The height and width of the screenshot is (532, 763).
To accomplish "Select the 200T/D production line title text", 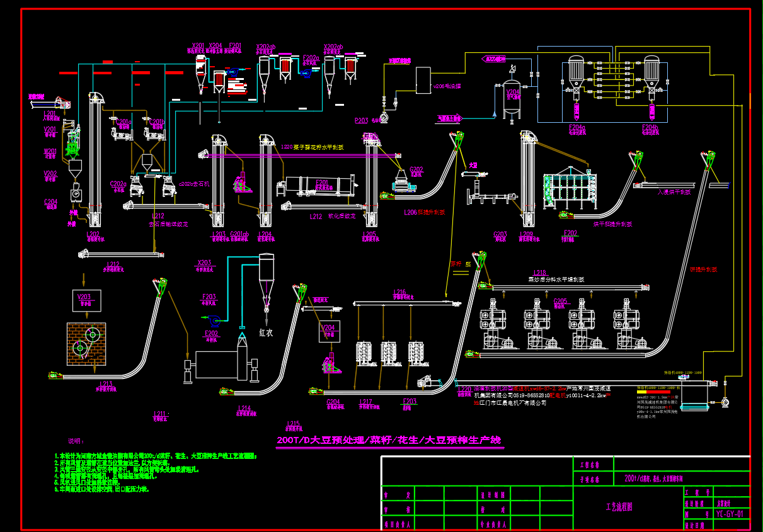I will coord(389,440).
